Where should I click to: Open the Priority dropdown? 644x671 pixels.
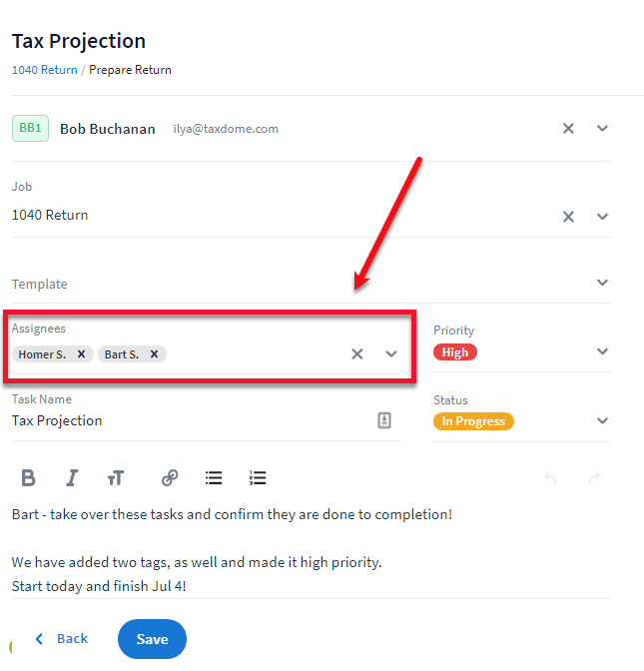click(x=602, y=351)
